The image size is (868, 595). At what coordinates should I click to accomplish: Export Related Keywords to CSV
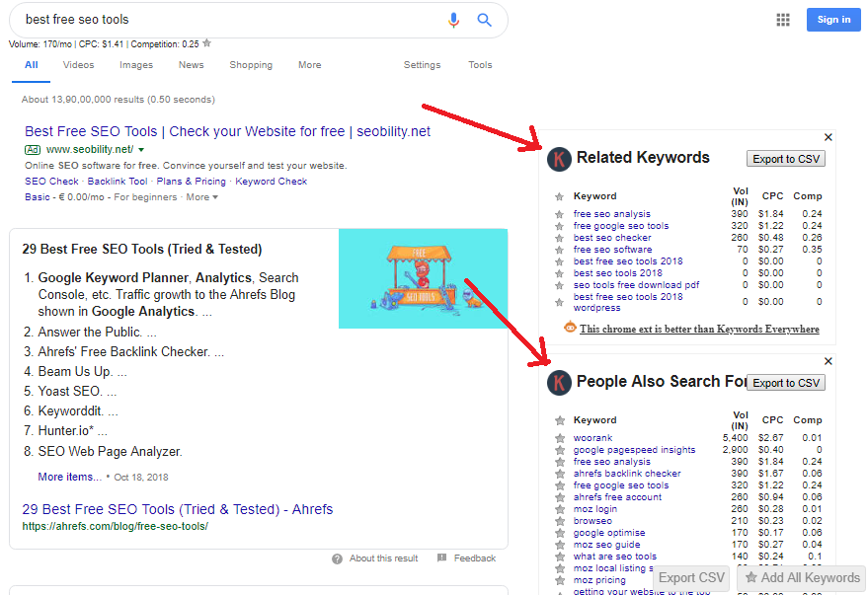point(786,159)
